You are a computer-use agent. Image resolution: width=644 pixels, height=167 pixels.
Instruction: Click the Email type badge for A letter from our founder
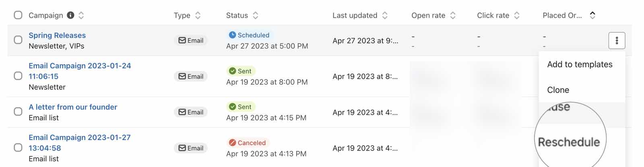pos(191,112)
